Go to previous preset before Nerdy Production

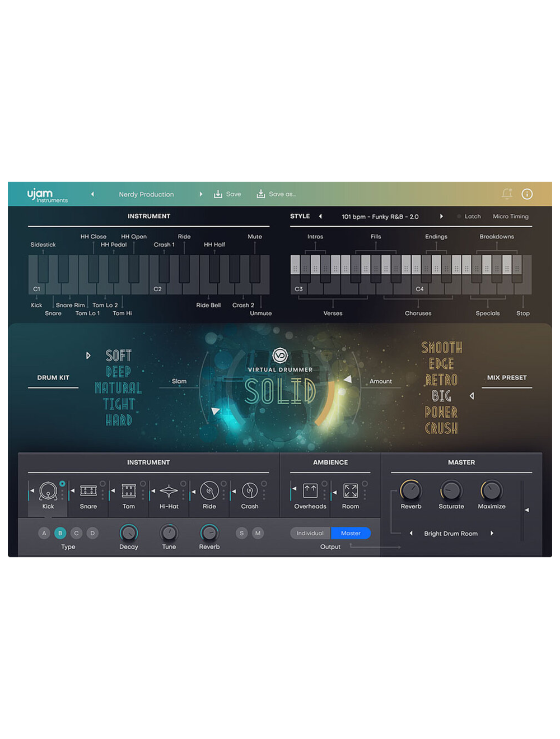pos(92,194)
